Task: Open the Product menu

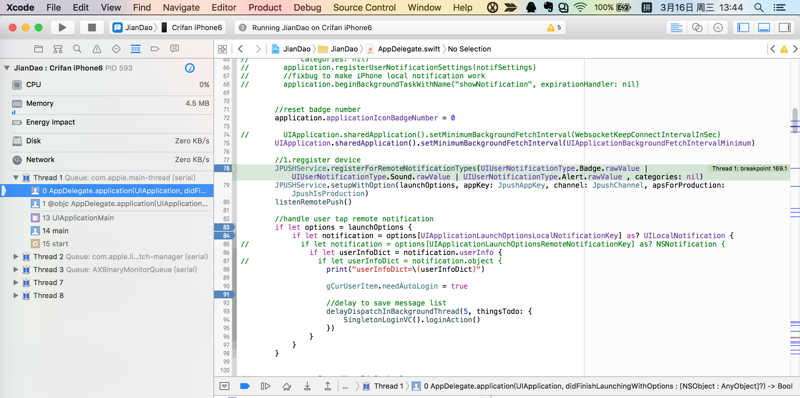Action: coord(265,8)
